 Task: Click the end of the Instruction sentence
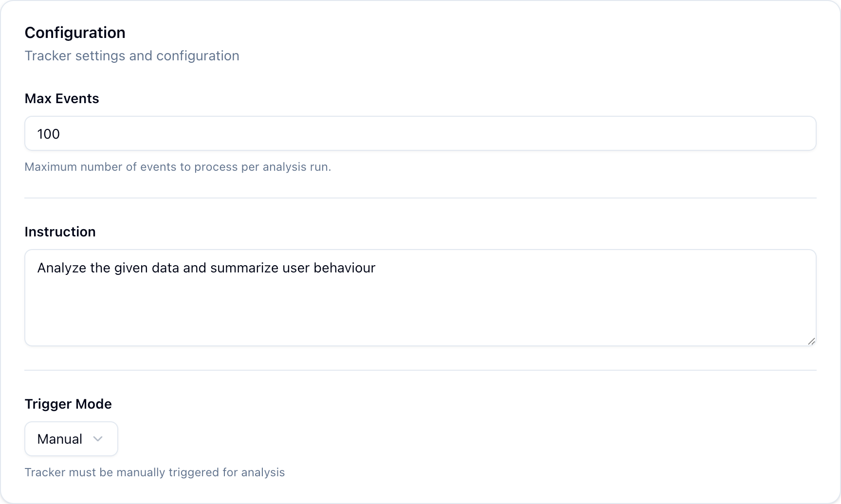[375, 268]
